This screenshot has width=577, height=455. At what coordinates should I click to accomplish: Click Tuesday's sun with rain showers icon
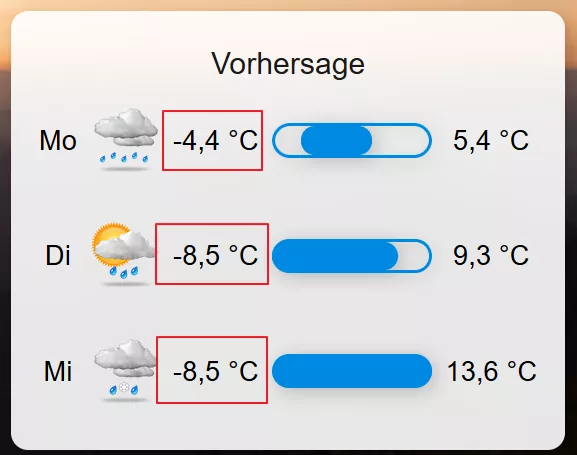click(123, 254)
